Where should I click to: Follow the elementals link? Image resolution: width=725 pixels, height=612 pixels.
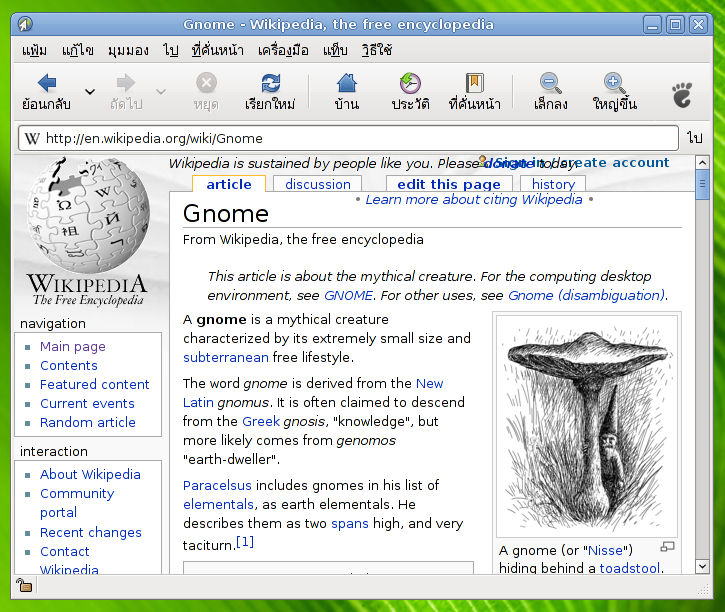[x=218, y=504]
